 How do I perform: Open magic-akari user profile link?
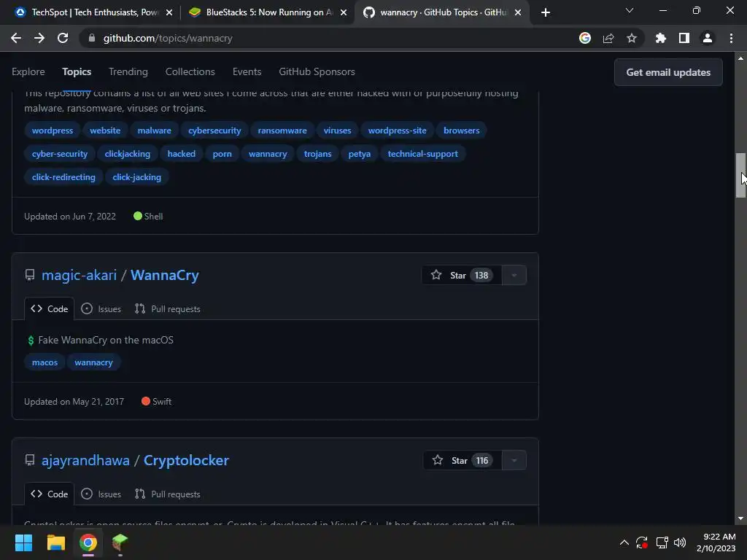79,275
